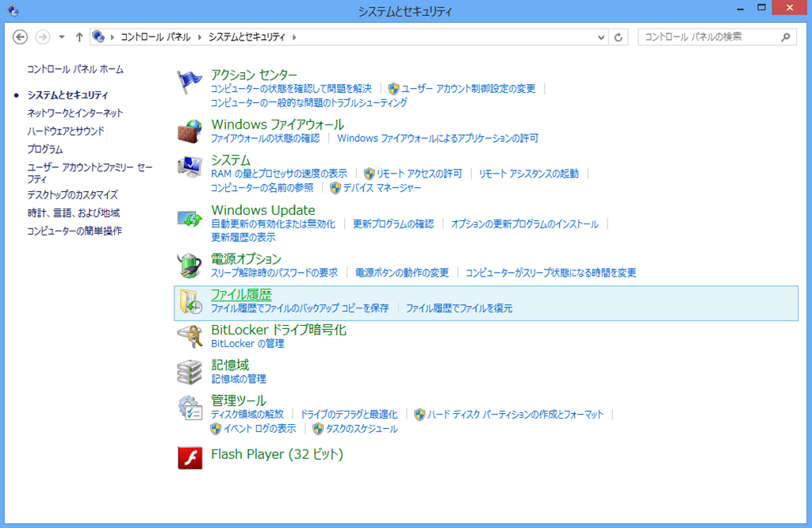Go forward with the forward arrow button
The width and height of the screenshot is (812, 528).
click(43, 37)
